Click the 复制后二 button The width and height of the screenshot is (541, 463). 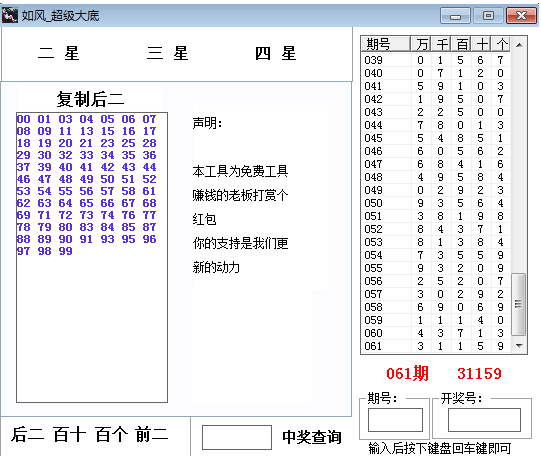pos(90,99)
